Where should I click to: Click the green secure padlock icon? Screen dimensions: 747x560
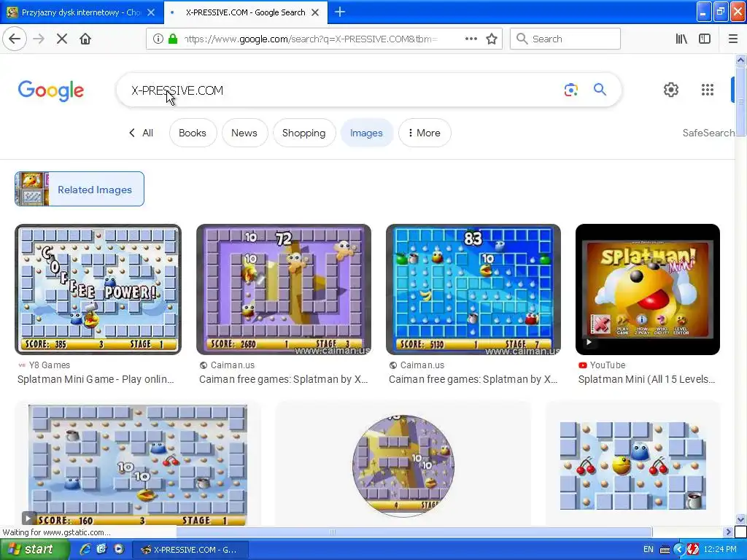point(173,39)
